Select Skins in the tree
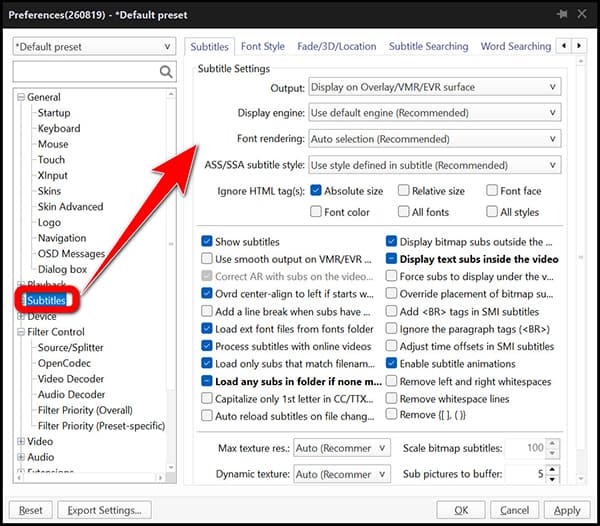 [x=49, y=191]
